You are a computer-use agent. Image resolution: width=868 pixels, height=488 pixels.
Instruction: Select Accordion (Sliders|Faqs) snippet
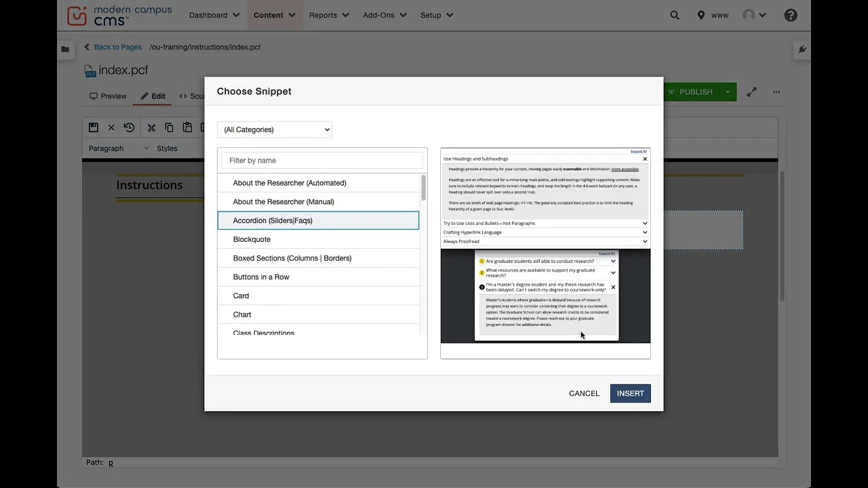[x=318, y=220]
